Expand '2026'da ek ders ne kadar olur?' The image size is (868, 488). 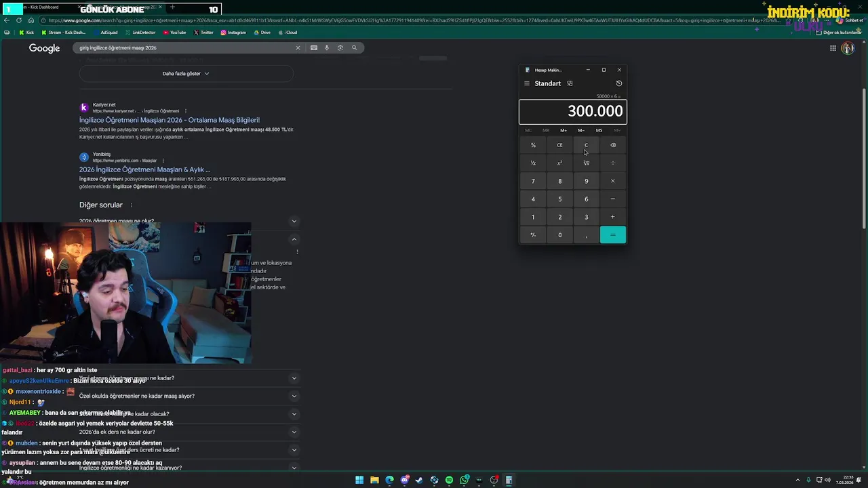click(294, 432)
